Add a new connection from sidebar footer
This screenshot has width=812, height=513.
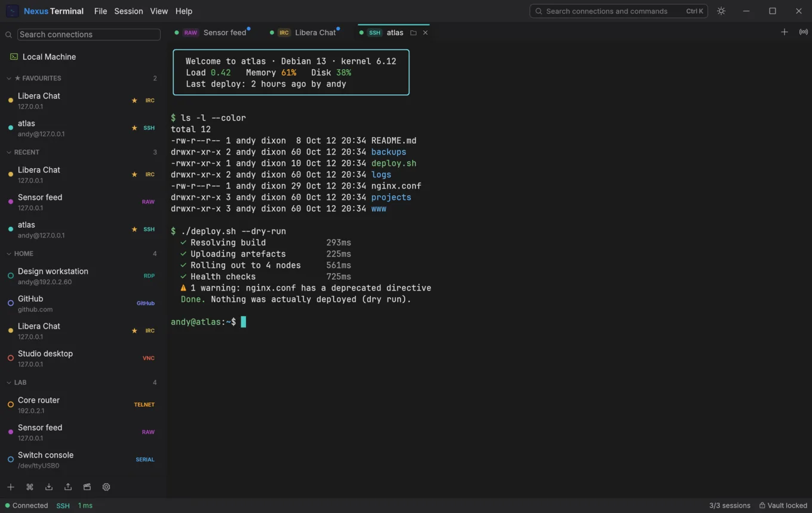(11, 487)
